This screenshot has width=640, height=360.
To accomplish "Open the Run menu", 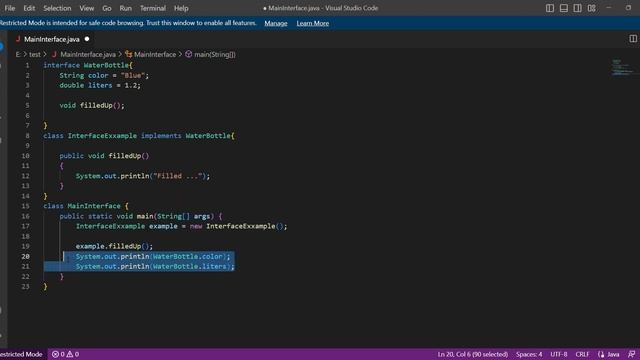I will [x=126, y=8].
